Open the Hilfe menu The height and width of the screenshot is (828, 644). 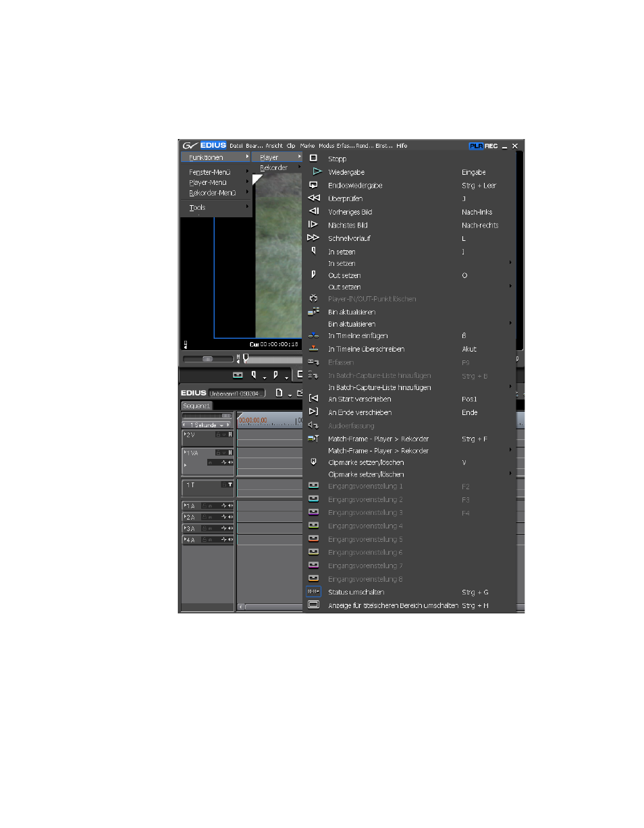tap(402, 146)
